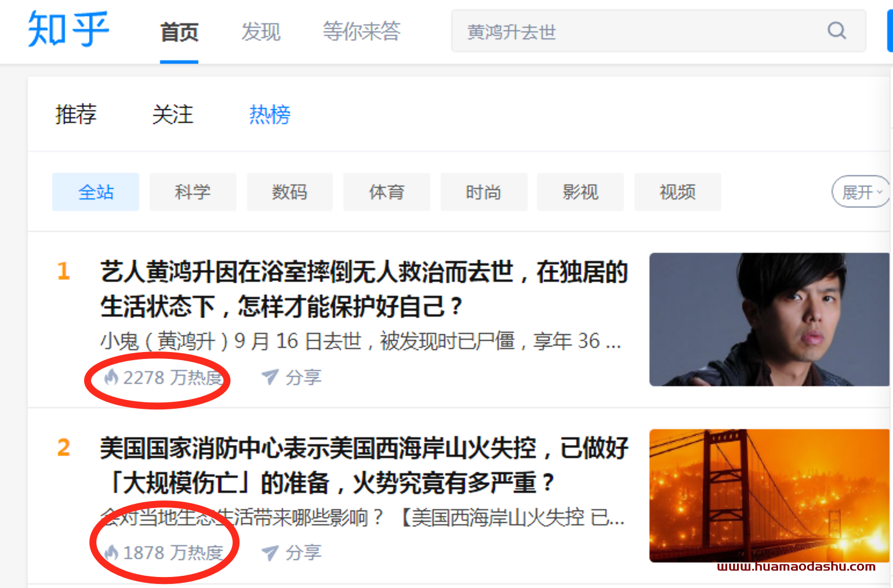This screenshot has width=893, height=588.
Task: Click the flame icon beside 2278 万热度
Action: [111, 378]
